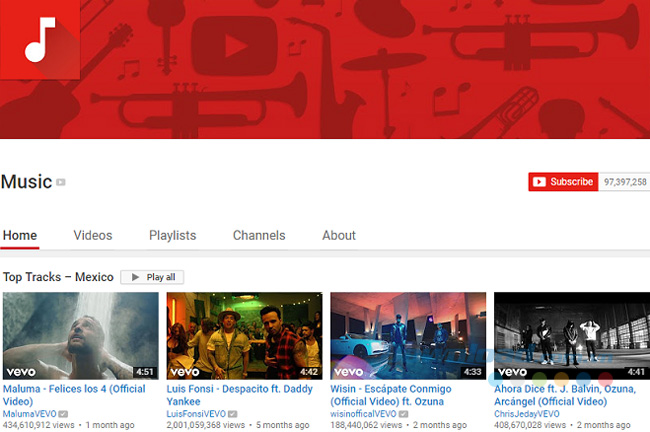Switch to the Videos tab

pyautogui.click(x=93, y=235)
